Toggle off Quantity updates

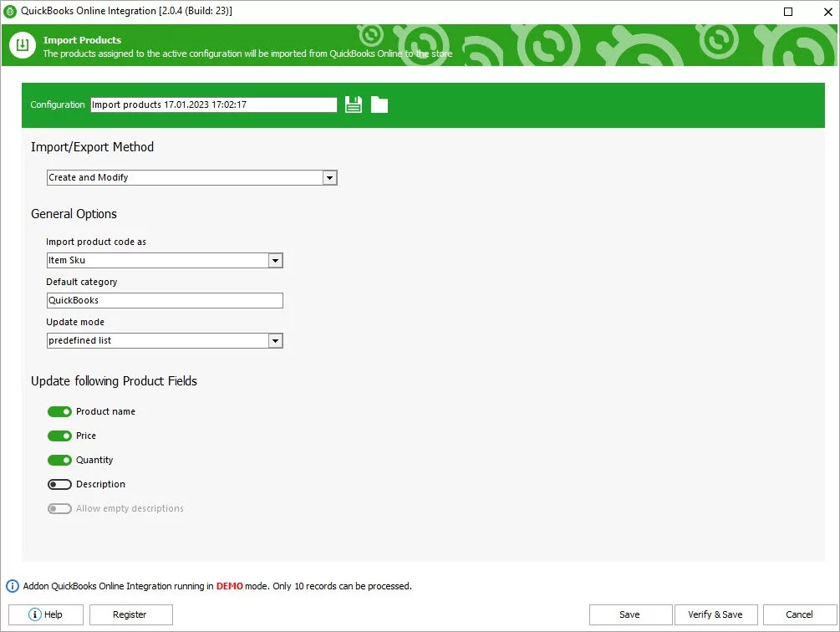coord(59,460)
